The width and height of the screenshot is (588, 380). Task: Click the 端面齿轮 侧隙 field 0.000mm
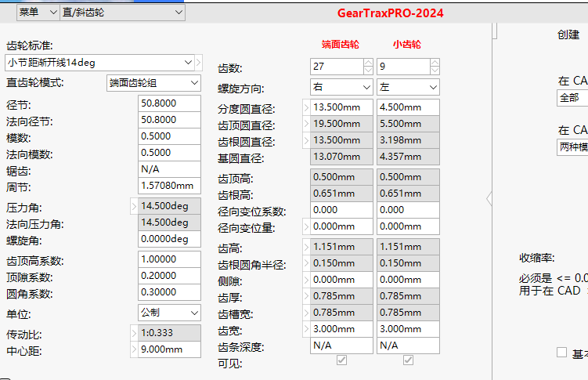pyautogui.click(x=341, y=280)
